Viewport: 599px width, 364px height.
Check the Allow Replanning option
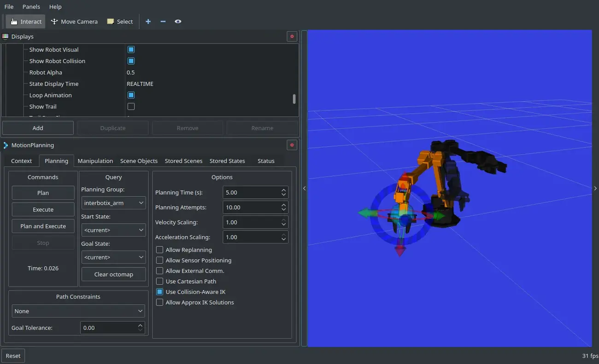[159, 249]
